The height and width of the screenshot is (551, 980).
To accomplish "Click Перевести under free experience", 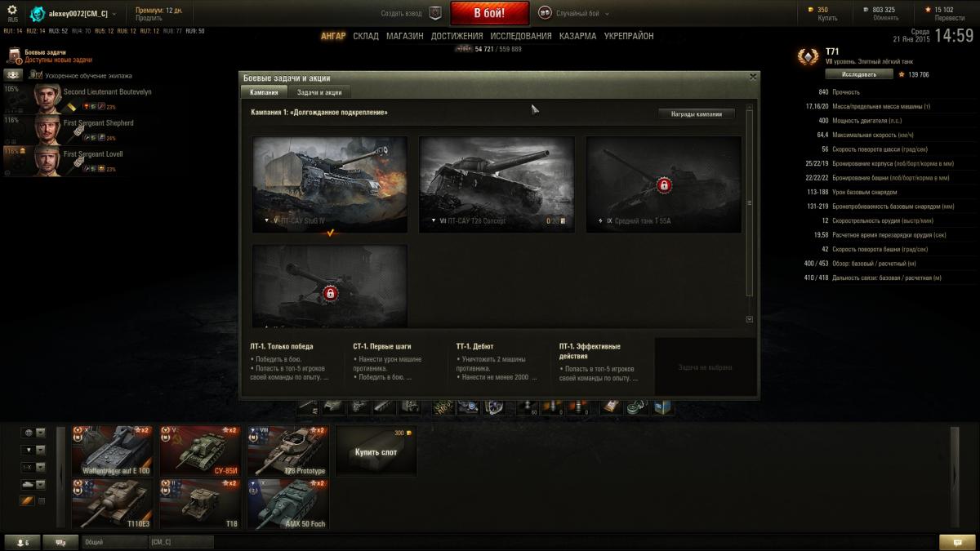I will 949,18.
